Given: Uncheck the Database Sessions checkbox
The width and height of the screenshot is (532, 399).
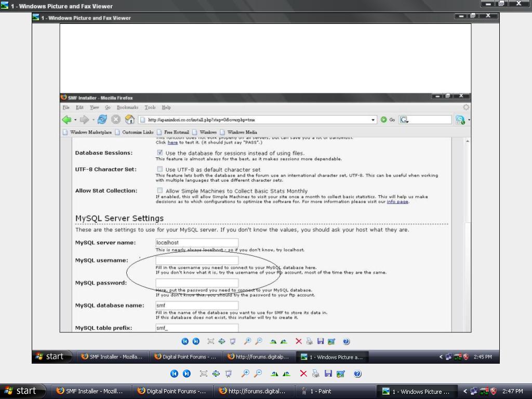Looking at the screenshot, I should click(x=160, y=153).
